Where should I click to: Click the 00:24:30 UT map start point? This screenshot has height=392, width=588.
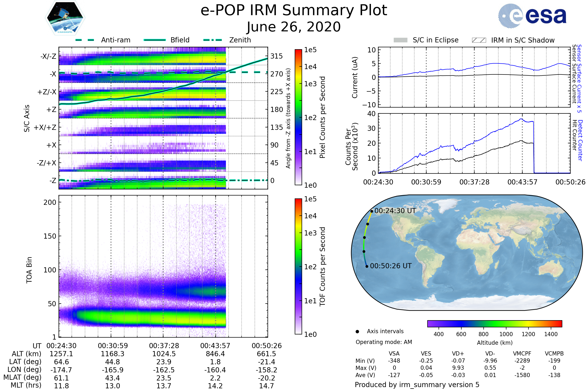point(372,211)
